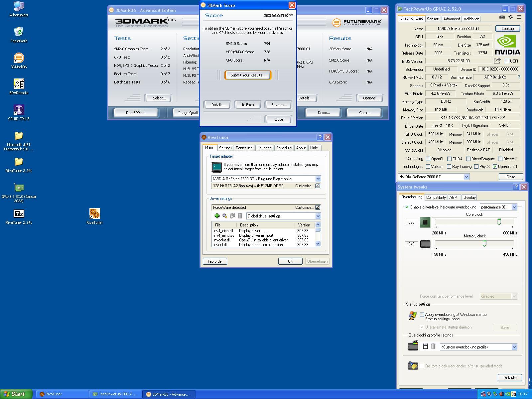532x399 pixels.
Task: Click Submit Your Results button
Action: click(248, 75)
